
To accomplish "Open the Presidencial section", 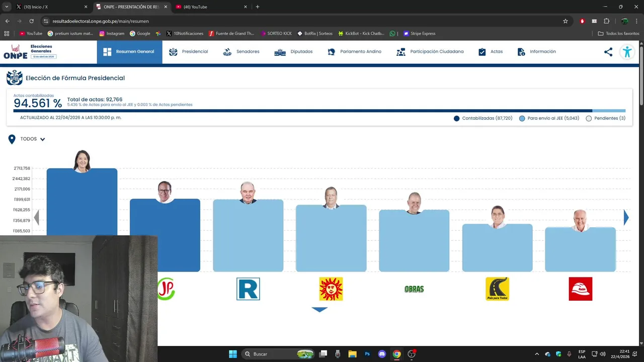I will 188,52.
